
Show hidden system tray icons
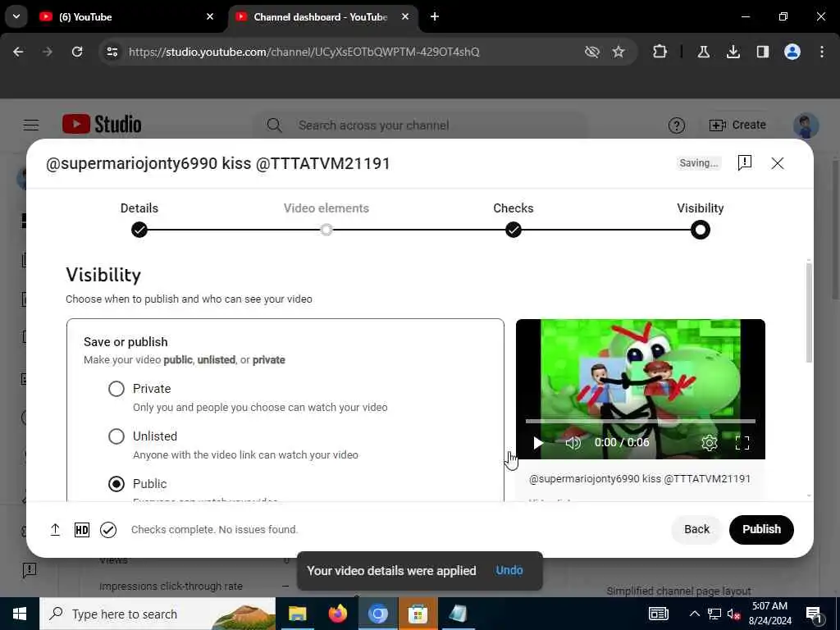(x=694, y=614)
